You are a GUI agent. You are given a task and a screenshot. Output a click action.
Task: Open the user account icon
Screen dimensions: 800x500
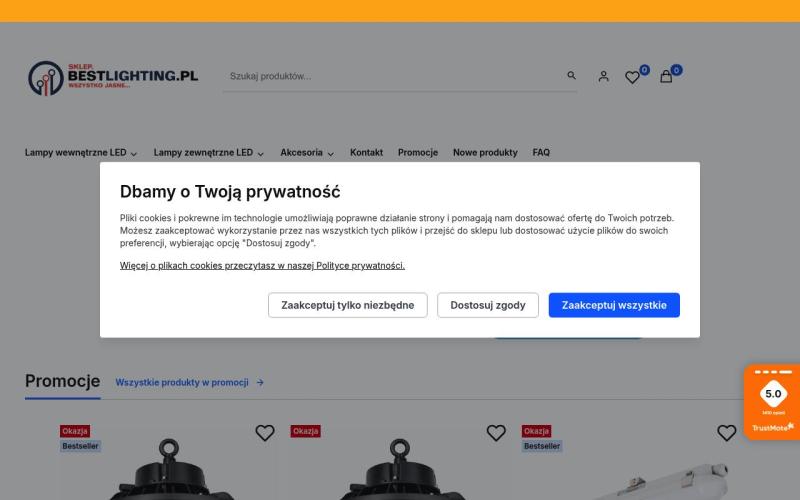pyautogui.click(x=604, y=77)
